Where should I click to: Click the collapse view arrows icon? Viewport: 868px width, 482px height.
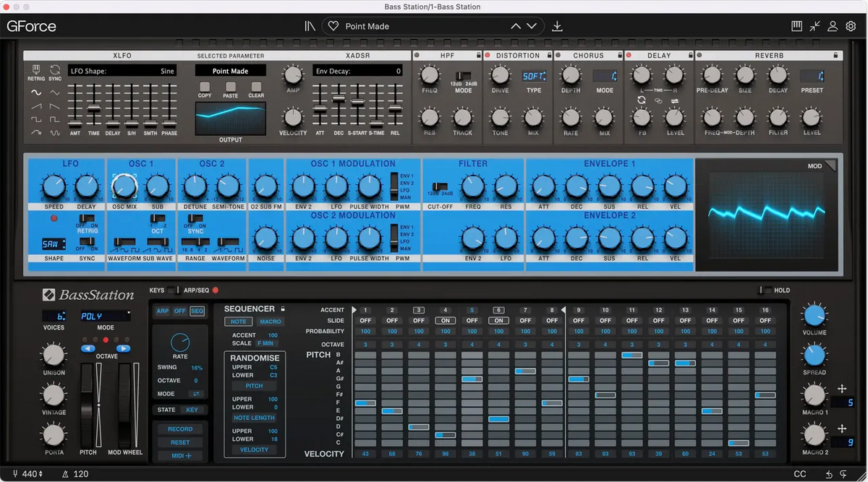[x=815, y=26]
